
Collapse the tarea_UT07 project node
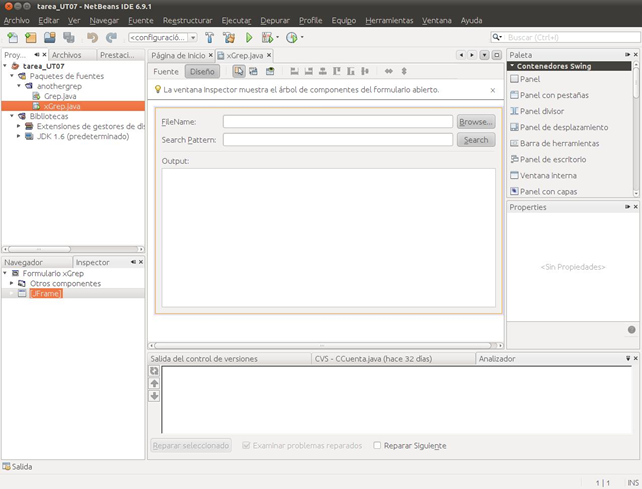[x=5, y=66]
